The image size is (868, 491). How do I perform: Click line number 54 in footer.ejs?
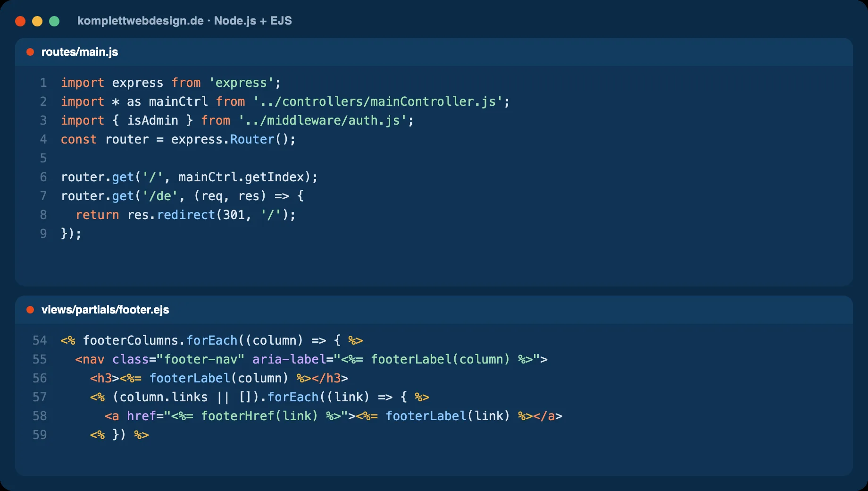pos(40,340)
